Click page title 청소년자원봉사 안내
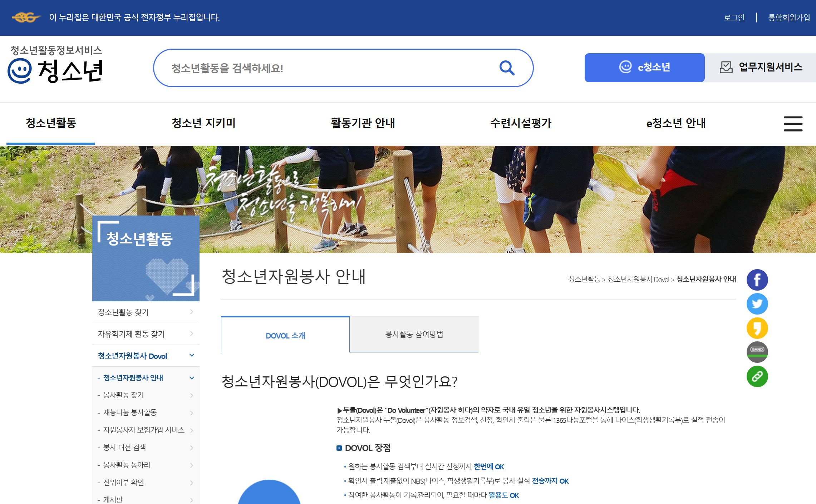 [294, 277]
